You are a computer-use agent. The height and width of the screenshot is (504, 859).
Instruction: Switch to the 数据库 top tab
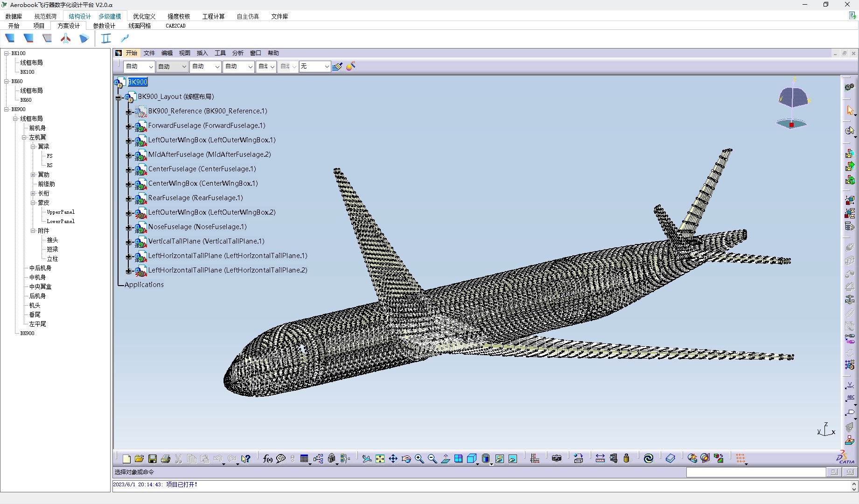point(14,16)
